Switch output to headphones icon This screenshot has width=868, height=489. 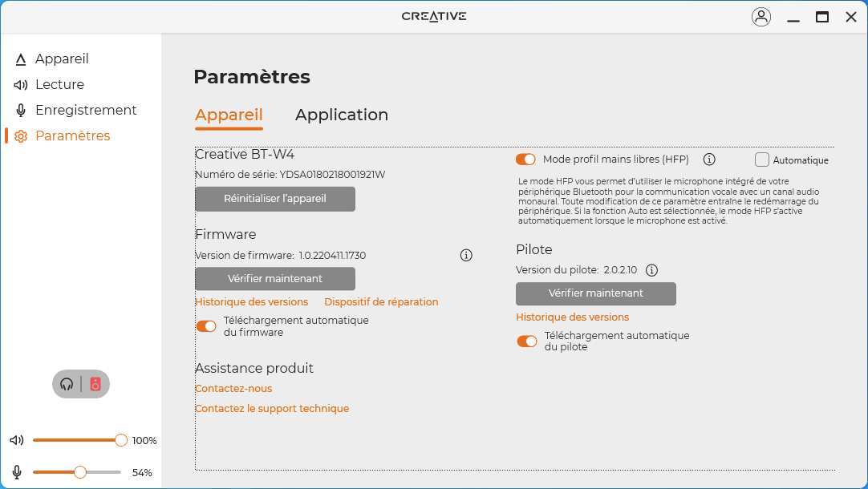(x=67, y=384)
